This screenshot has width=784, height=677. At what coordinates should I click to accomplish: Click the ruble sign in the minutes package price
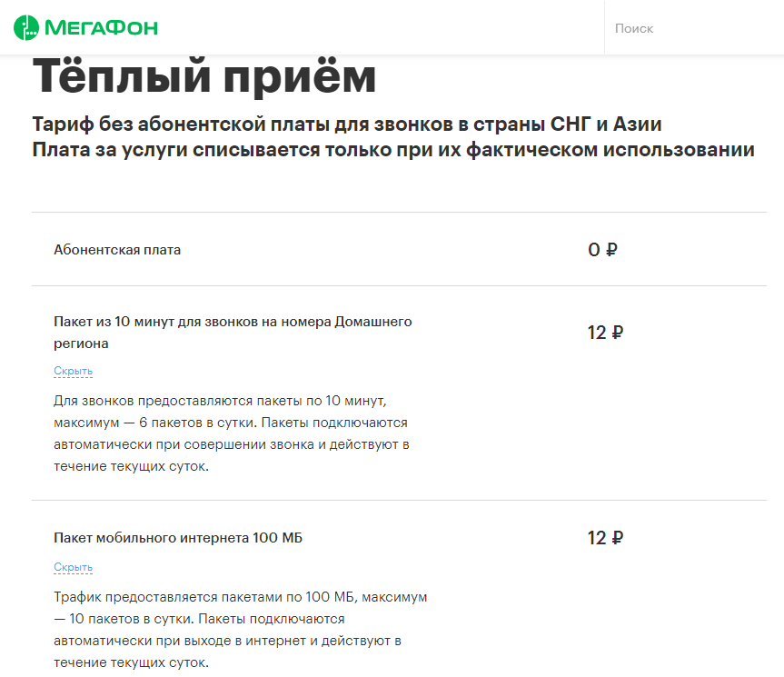(x=617, y=333)
